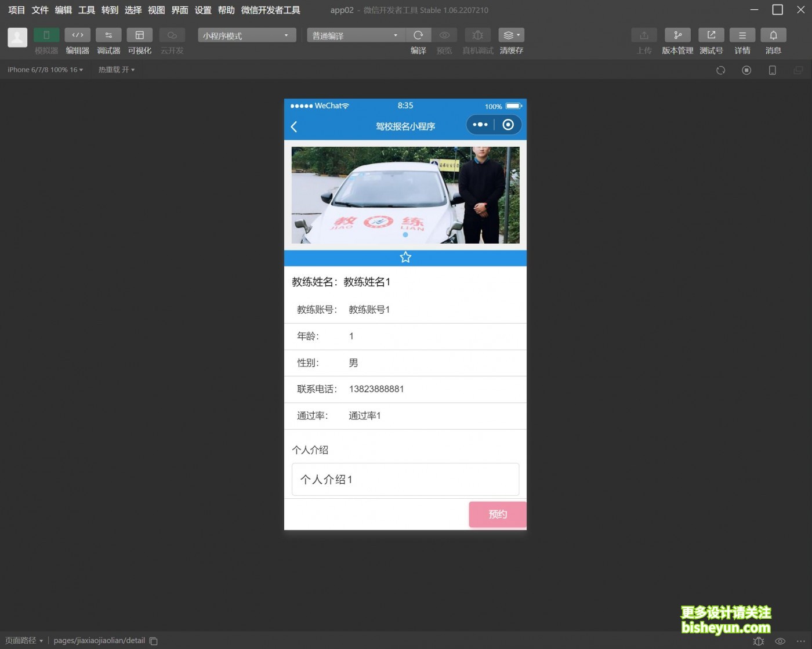Click the real device debug (真机调试) icon
812x649 pixels.
(478, 35)
